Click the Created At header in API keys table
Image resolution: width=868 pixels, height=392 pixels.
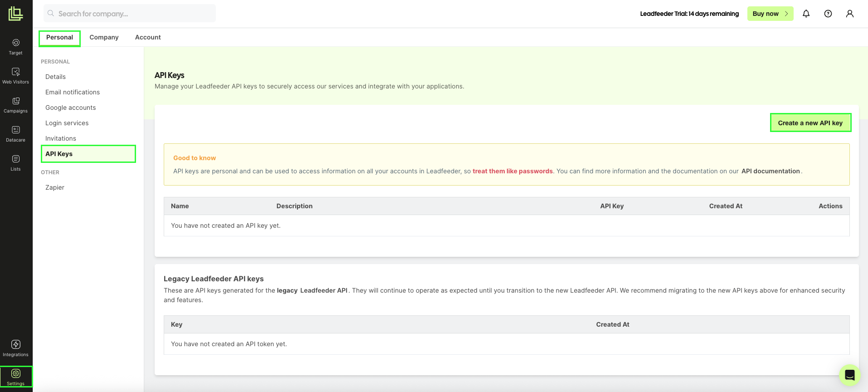(726, 206)
